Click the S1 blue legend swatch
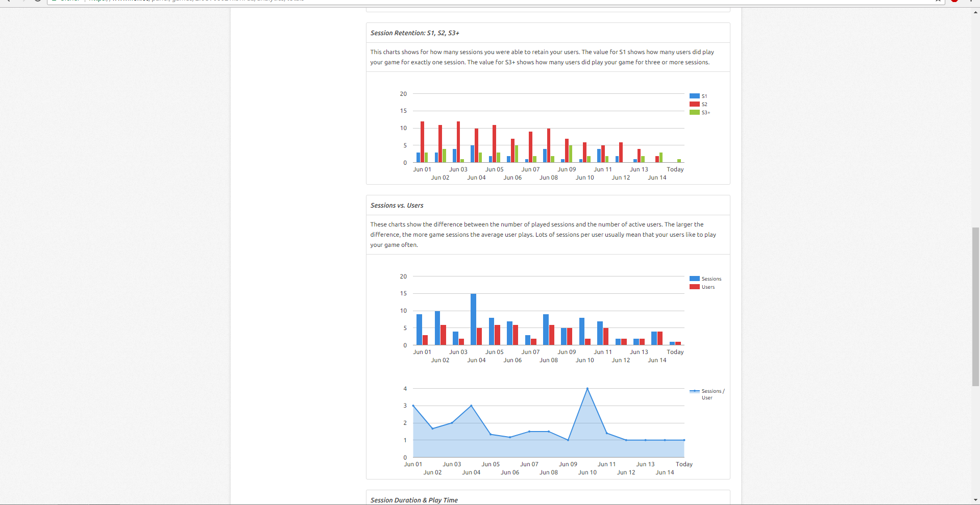Image resolution: width=980 pixels, height=505 pixels. pyautogui.click(x=694, y=96)
